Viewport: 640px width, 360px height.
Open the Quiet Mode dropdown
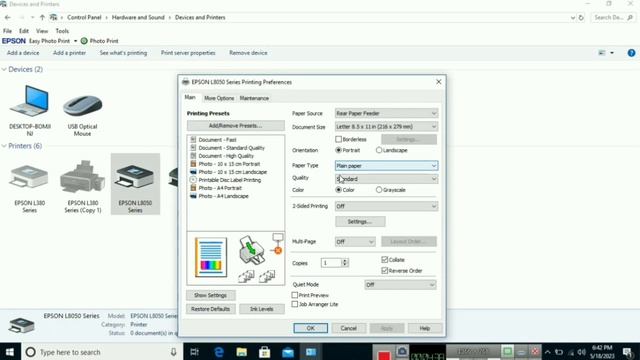coord(400,284)
